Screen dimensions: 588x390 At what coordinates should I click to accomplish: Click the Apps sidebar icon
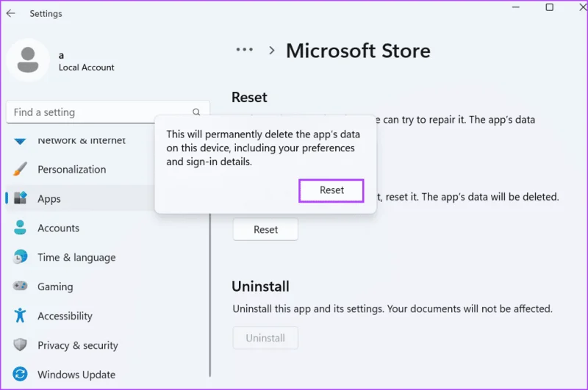point(20,198)
